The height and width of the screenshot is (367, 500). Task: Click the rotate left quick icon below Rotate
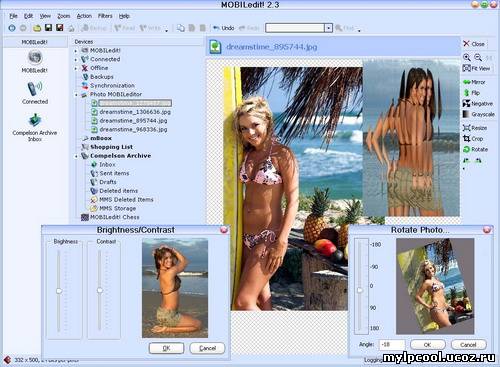click(x=467, y=161)
